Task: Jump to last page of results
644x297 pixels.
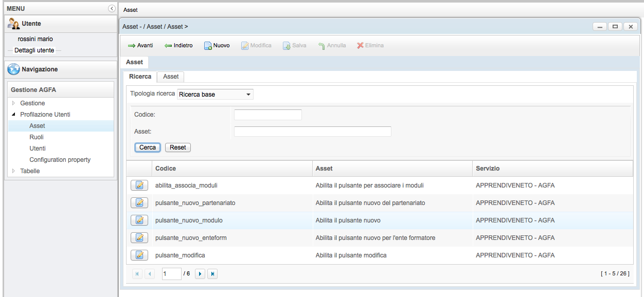Action: [x=212, y=274]
